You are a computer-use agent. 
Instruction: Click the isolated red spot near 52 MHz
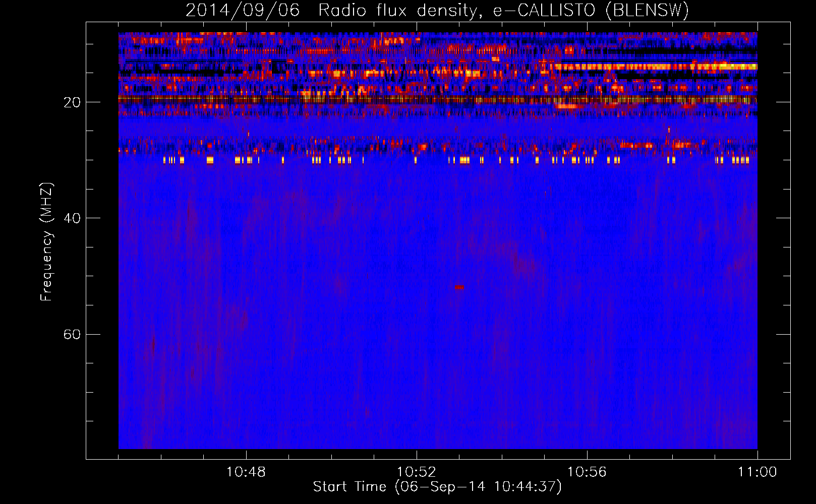pos(459,287)
